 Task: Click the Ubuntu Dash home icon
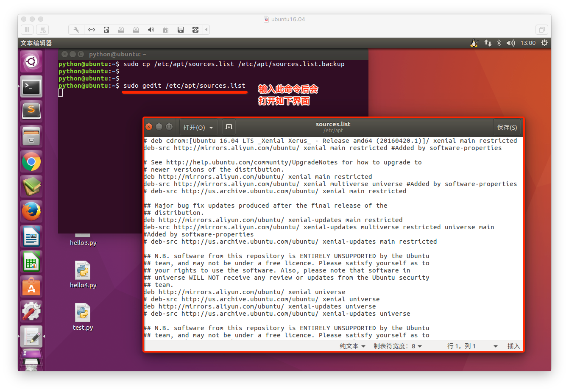click(31, 62)
